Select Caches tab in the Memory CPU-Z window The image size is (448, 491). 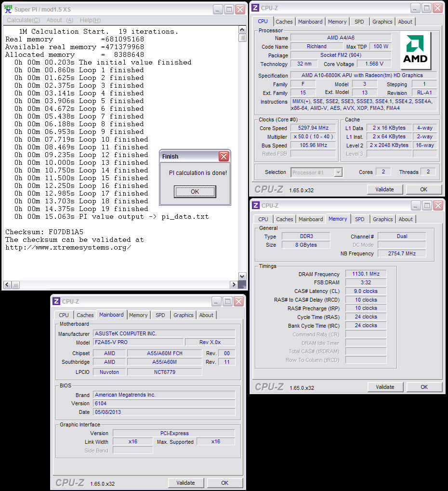285,219
